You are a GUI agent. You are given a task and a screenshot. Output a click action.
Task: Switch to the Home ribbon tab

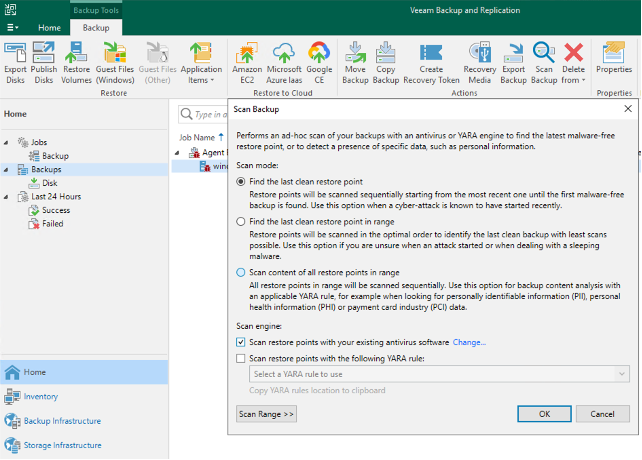tap(49, 27)
